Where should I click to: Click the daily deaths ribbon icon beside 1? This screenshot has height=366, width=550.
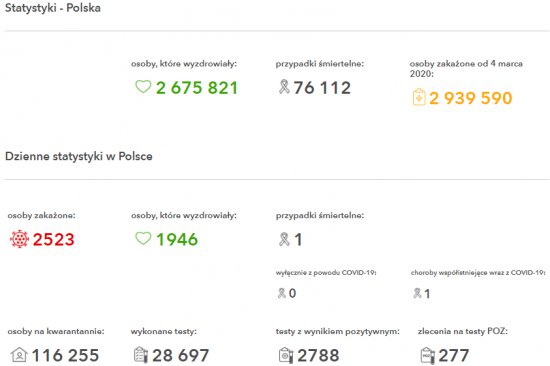pyautogui.click(x=284, y=239)
